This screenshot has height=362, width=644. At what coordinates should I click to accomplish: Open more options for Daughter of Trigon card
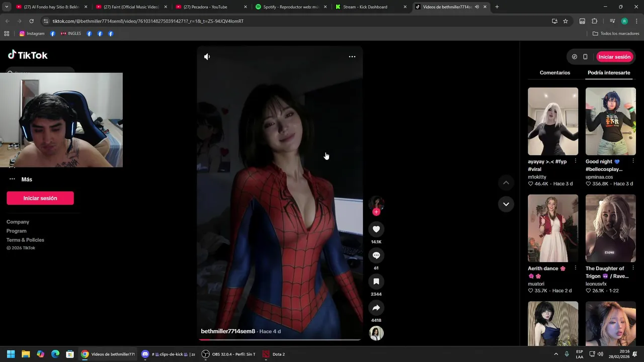pyautogui.click(x=633, y=268)
